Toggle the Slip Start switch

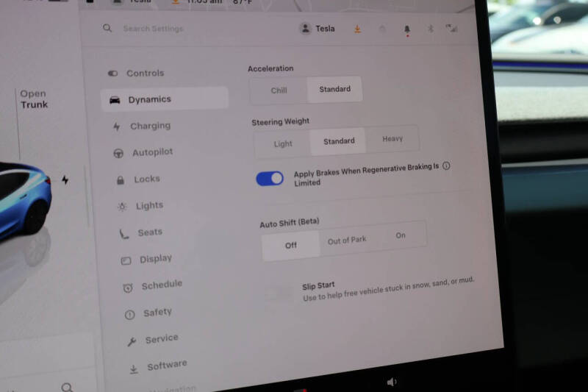[278, 293]
